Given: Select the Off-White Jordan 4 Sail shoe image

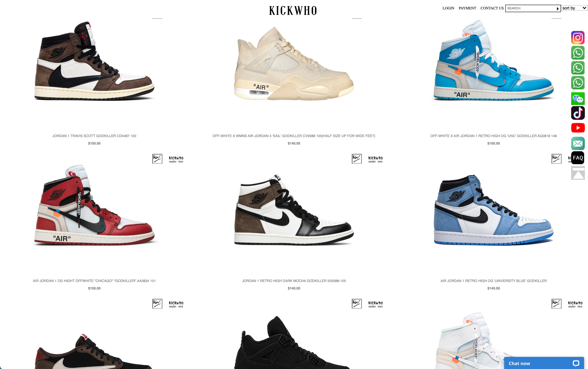Looking at the screenshot, I should (x=294, y=63).
